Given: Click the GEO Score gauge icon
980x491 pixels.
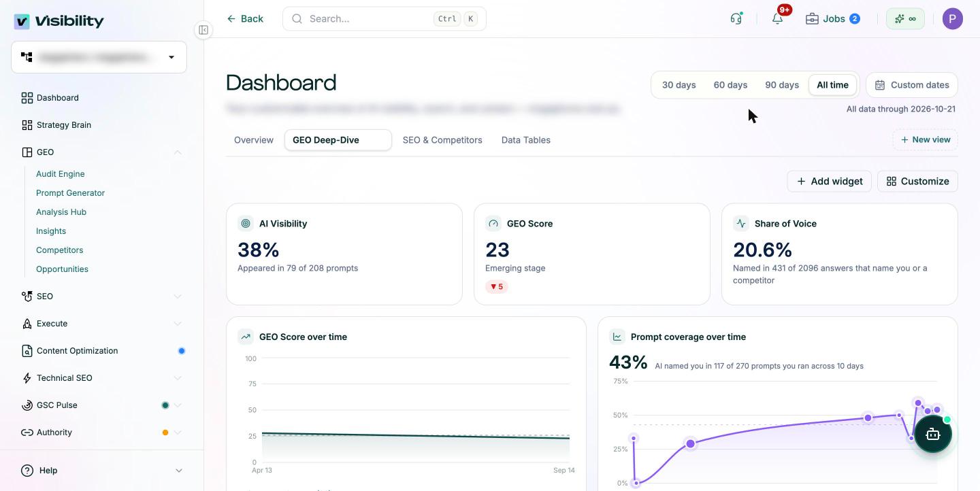Looking at the screenshot, I should tap(493, 223).
